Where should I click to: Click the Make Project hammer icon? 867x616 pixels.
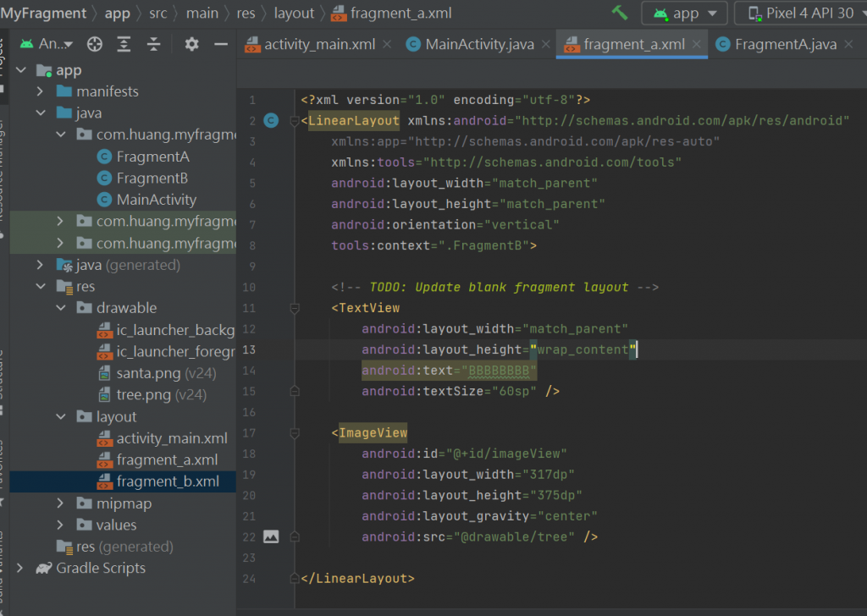[620, 13]
